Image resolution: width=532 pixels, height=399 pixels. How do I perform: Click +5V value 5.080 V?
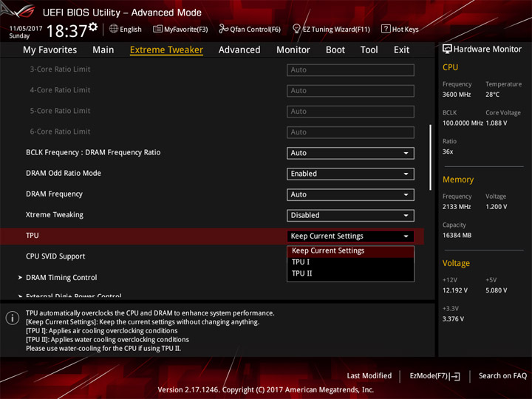click(x=496, y=290)
